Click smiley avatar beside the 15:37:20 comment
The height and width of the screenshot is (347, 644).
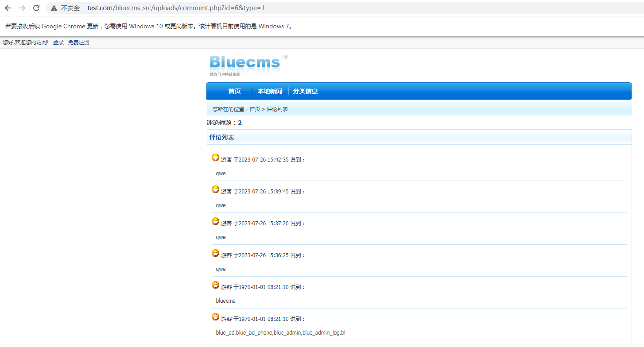pyautogui.click(x=215, y=221)
